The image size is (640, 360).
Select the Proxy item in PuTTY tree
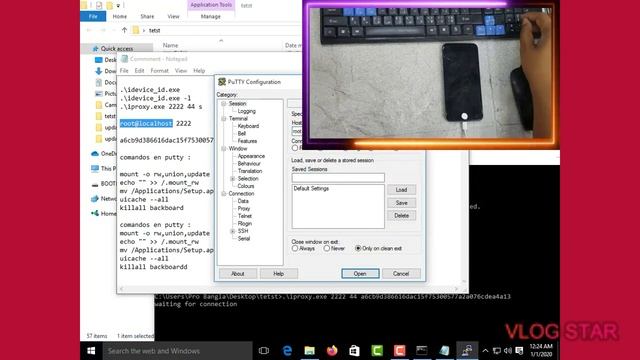(244, 209)
